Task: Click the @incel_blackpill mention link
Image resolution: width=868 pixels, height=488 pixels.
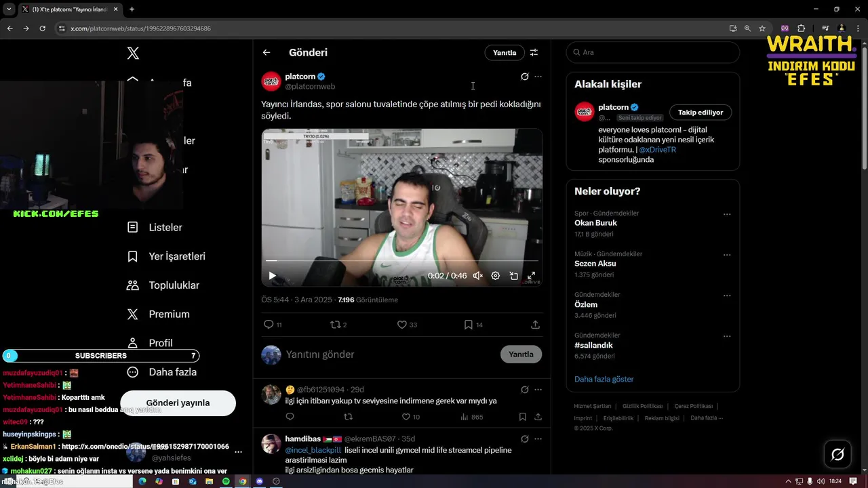Action: click(x=313, y=450)
